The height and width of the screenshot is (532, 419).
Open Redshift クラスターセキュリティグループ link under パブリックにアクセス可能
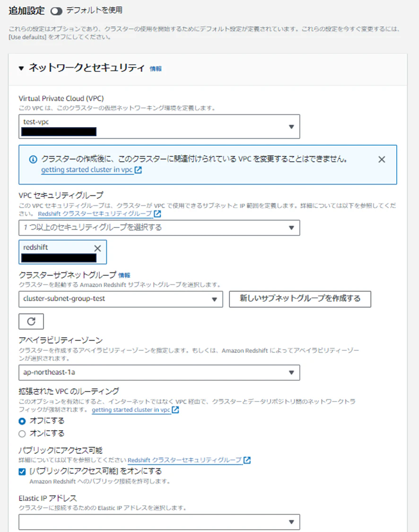pyautogui.click(x=189, y=460)
